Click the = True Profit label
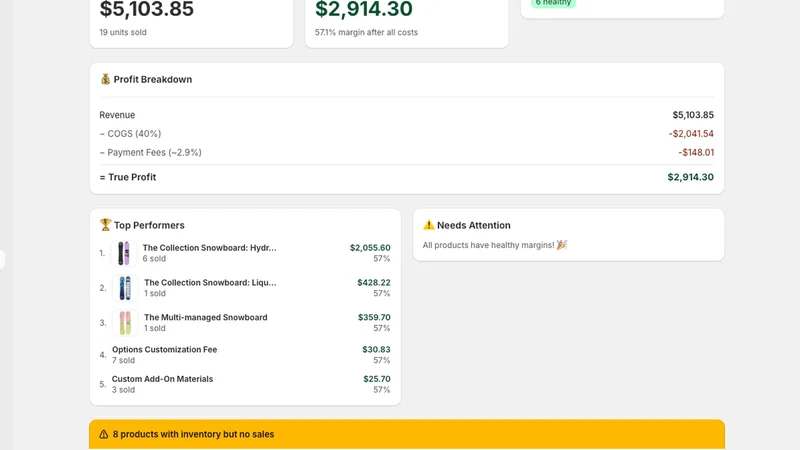 point(128,177)
